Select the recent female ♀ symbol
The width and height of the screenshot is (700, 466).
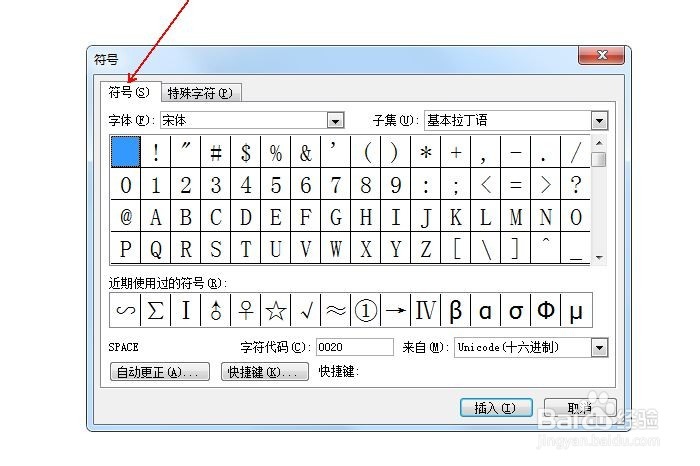pos(246,310)
